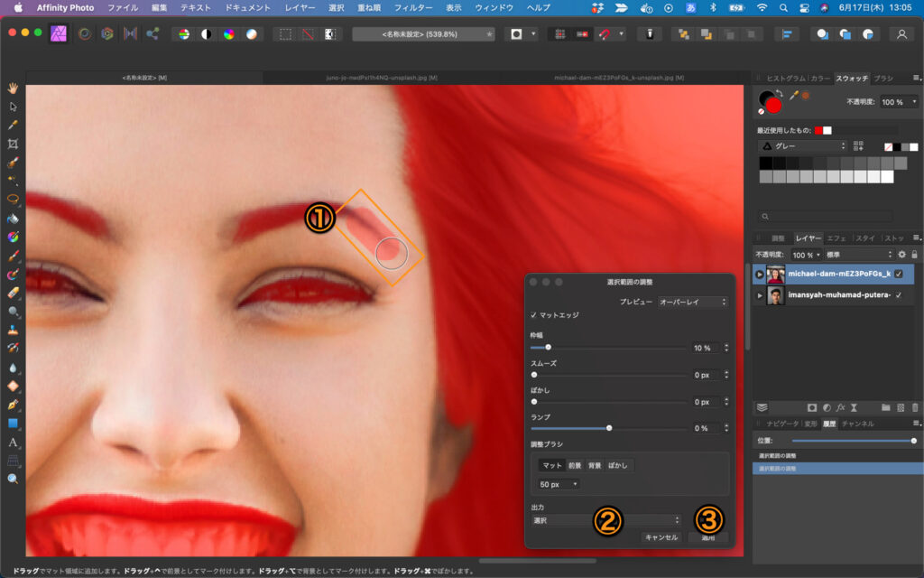Toggle visibility of michael-dam layer
This screenshot has width=924, height=578.
point(899,275)
